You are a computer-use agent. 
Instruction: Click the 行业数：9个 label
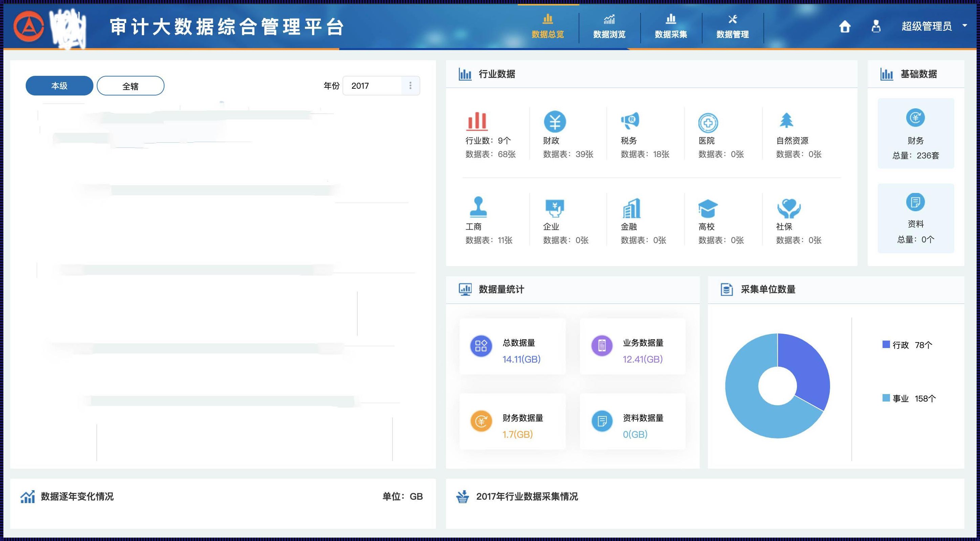click(488, 140)
